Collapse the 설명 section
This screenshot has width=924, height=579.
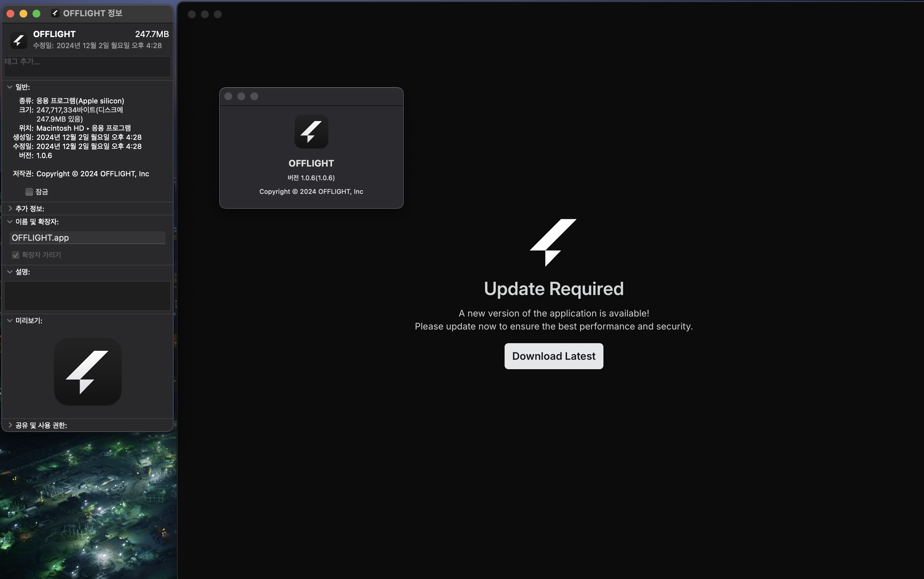coord(10,272)
